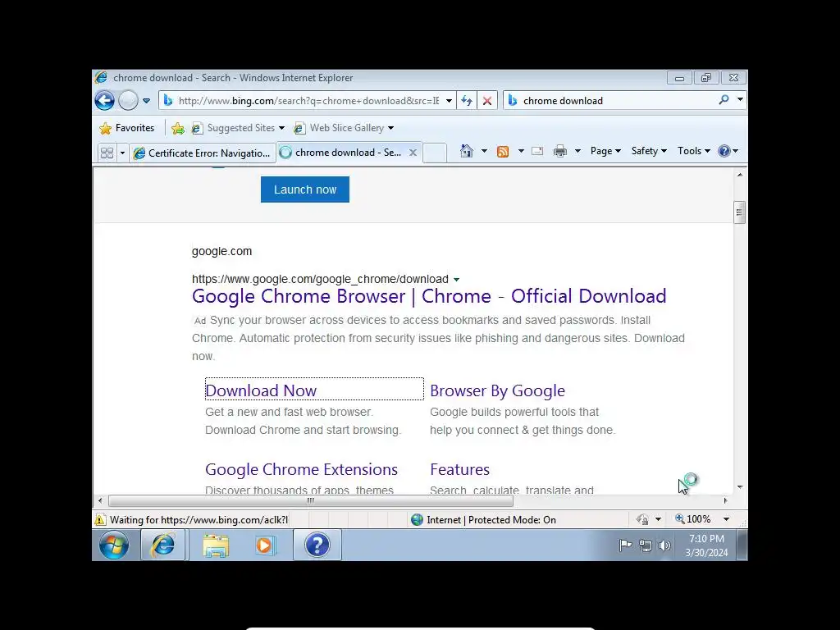Open the recent pages dropdown arrow
Viewport: 840px width, 630px height.
pos(146,101)
